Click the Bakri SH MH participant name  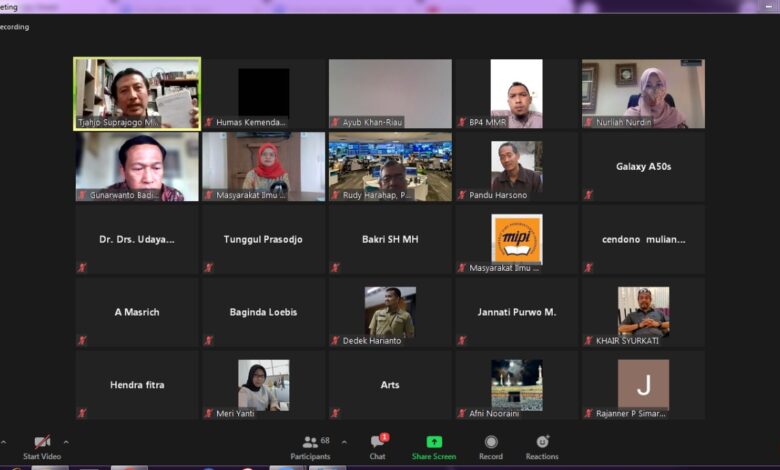point(390,239)
